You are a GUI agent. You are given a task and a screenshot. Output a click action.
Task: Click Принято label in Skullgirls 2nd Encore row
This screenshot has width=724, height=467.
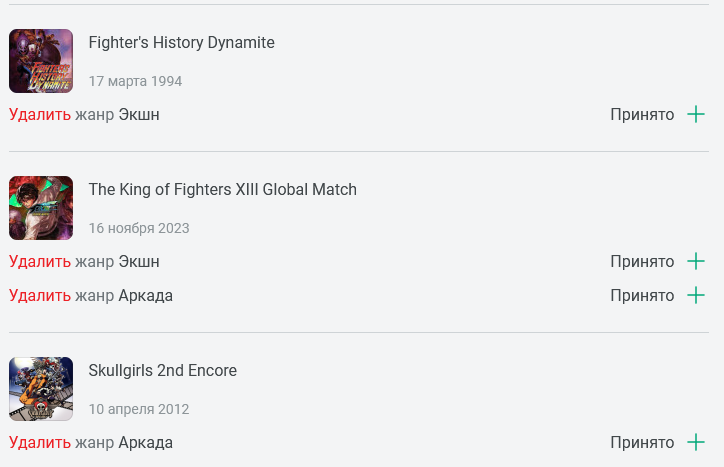(x=642, y=443)
